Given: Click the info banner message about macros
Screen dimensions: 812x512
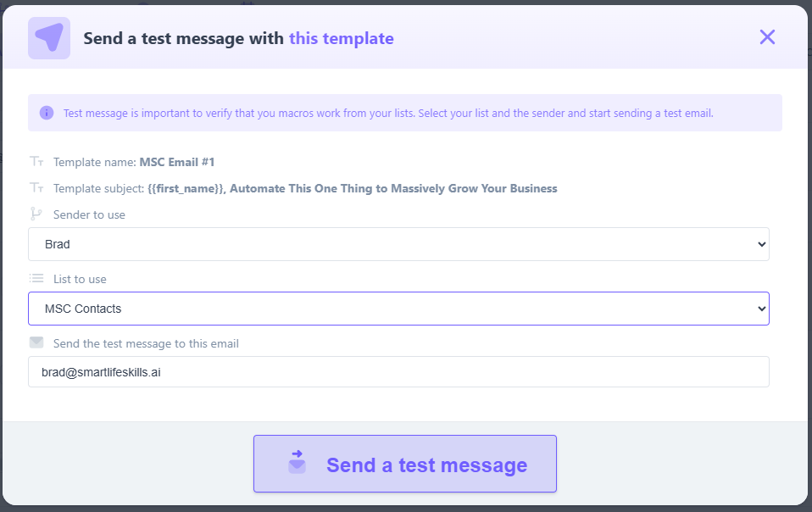Looking at the screenshot, I should click(388, 113).
